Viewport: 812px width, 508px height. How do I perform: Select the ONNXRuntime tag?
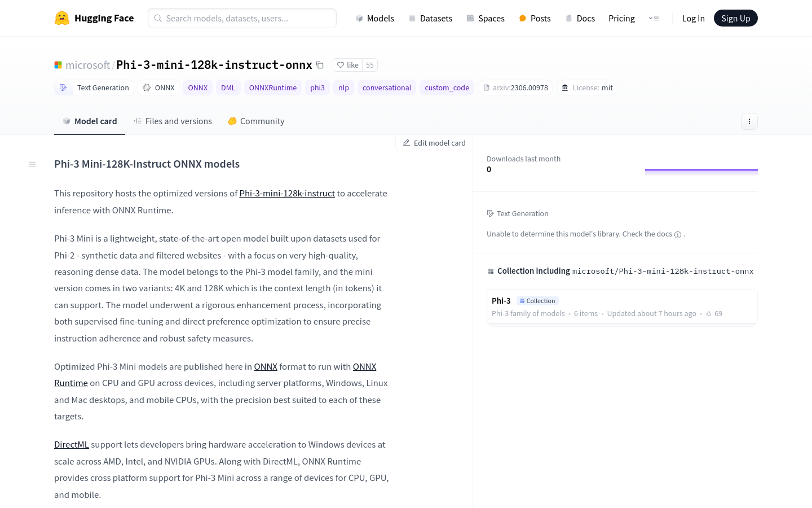click(x=273, y=87)
